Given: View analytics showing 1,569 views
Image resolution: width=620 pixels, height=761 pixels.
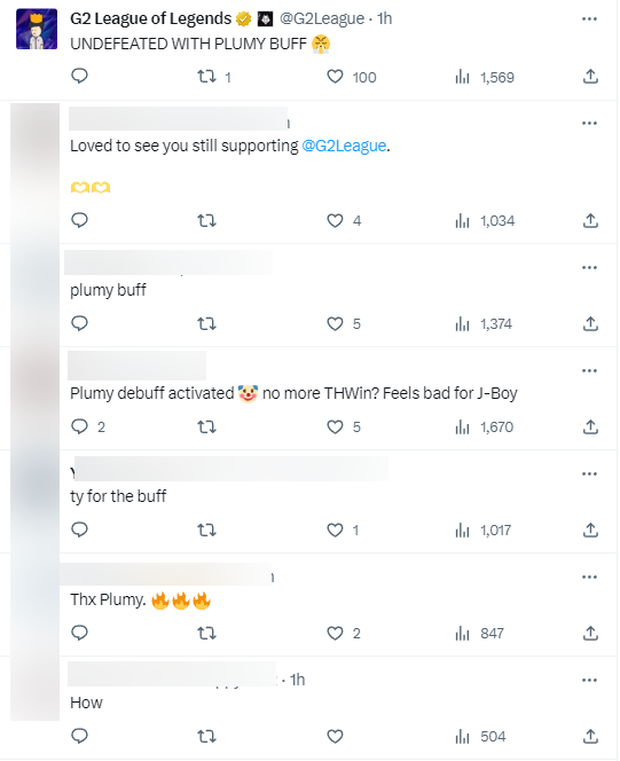Looking at the screenshot, I should coord(484,77).
